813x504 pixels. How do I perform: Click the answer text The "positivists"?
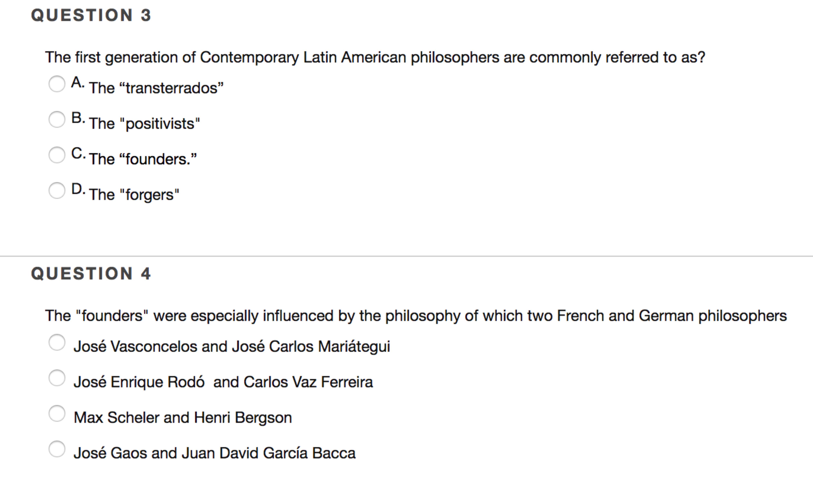(144, 124)
